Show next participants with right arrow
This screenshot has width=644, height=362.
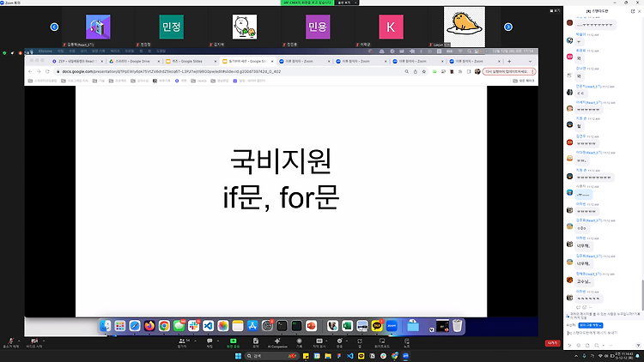pos(508,27)
